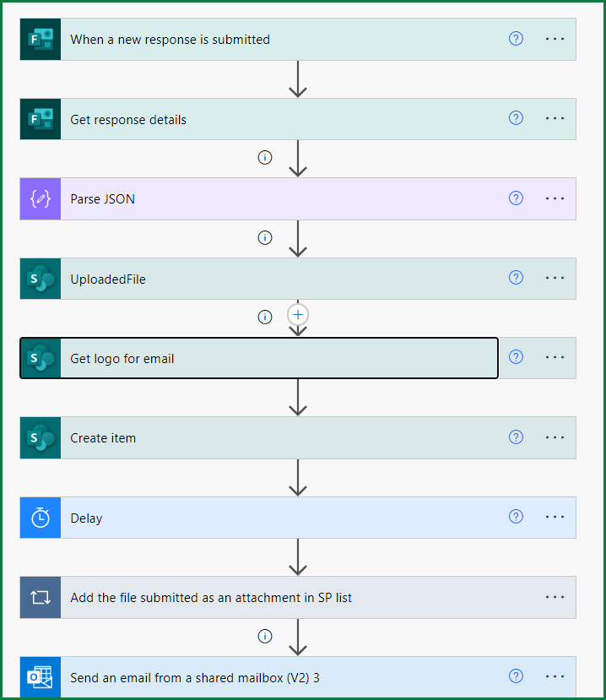Click the Parse JSON action icon
The image size is (606, 700).
click(x=40, y=198)
